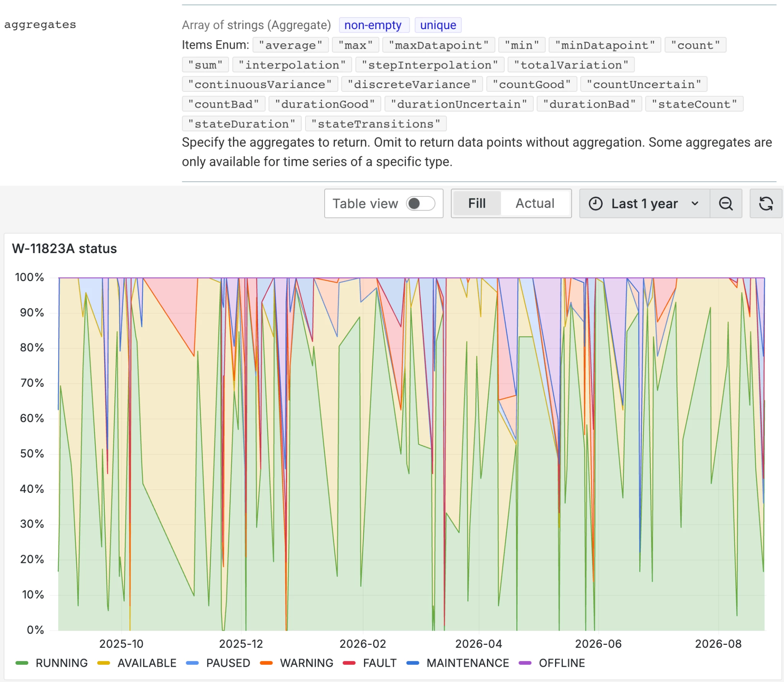Click PAUSED legend entry

218,663
